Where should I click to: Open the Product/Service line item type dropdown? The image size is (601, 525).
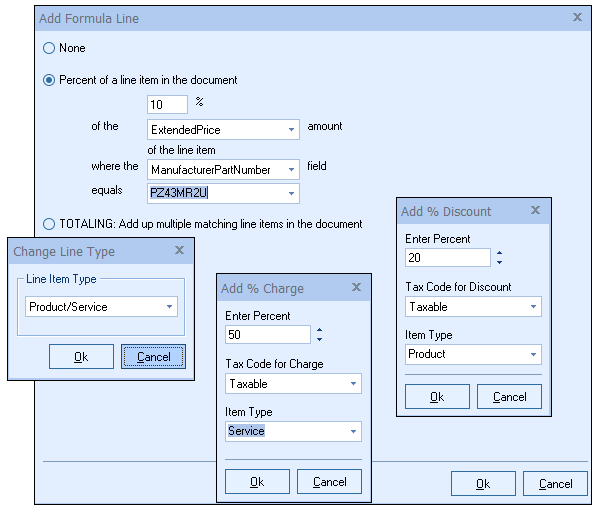pos(170,307)
